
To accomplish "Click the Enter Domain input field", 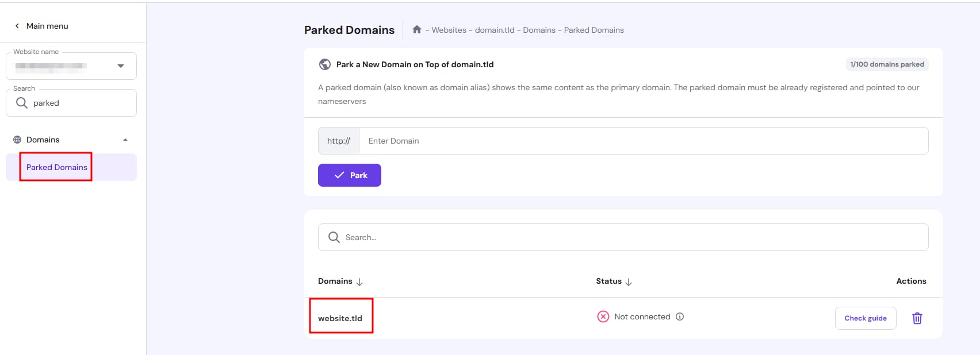I will coord(643,141).
